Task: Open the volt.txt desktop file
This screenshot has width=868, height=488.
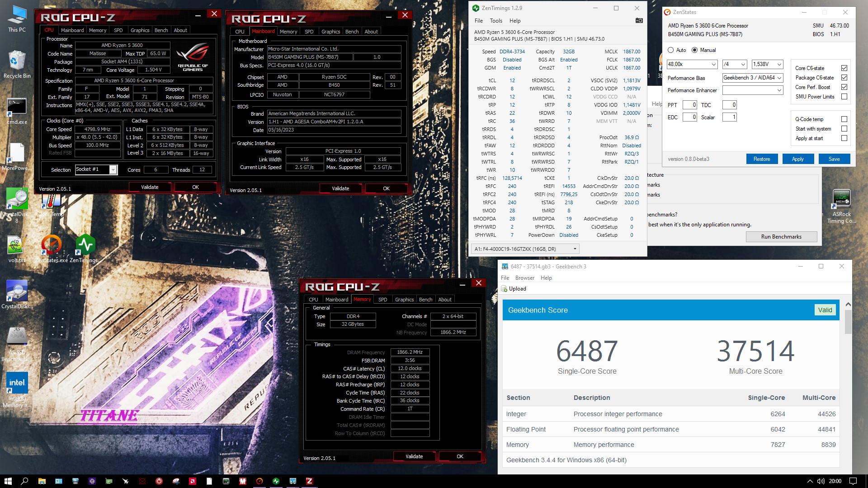Action: click(x=17, y=249)
